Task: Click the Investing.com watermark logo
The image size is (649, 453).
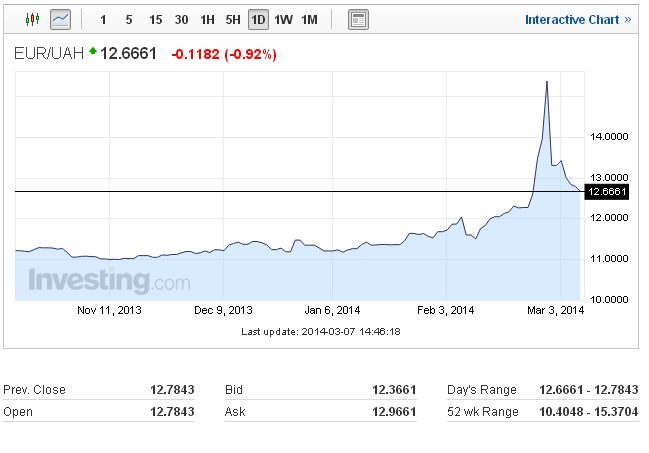Action: pos(110,280)
